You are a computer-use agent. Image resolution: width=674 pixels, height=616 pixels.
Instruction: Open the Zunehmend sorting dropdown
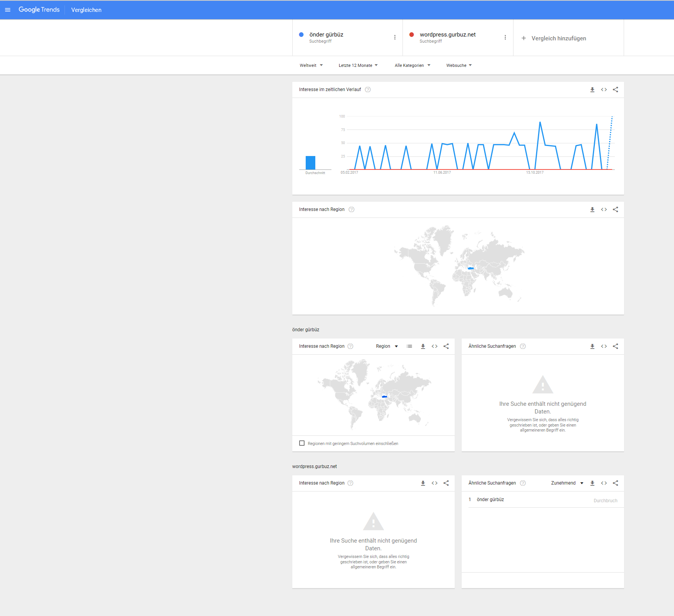[567, 483]
